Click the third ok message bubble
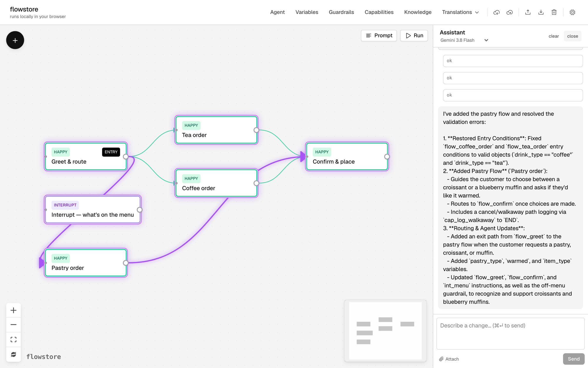Image resolution: width=588 pixels, height=368 pixels. click(x=513, y=95)
